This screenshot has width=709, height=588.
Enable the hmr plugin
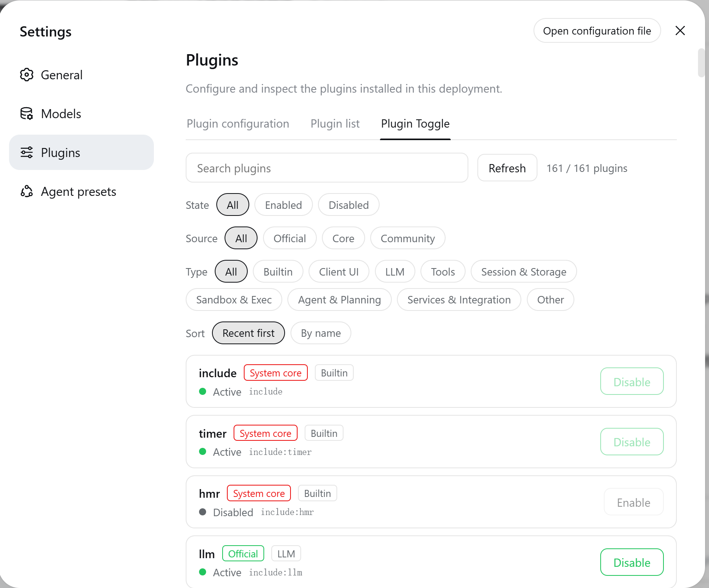coord(634,502)
